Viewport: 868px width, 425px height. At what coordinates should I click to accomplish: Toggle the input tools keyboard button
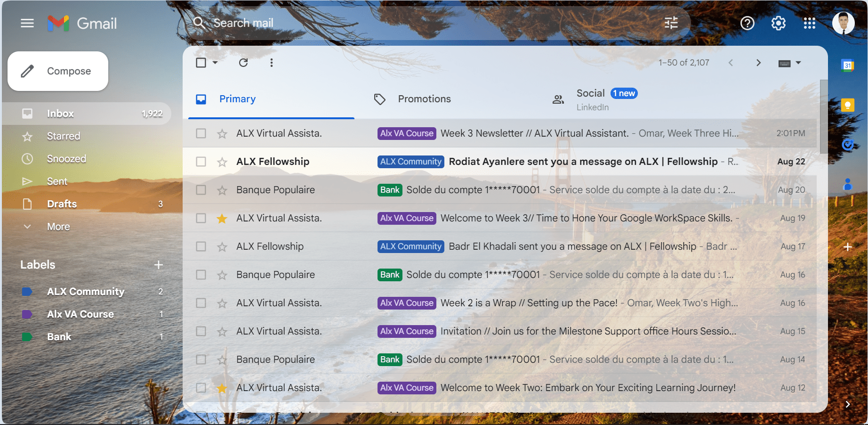pos(784,63)
